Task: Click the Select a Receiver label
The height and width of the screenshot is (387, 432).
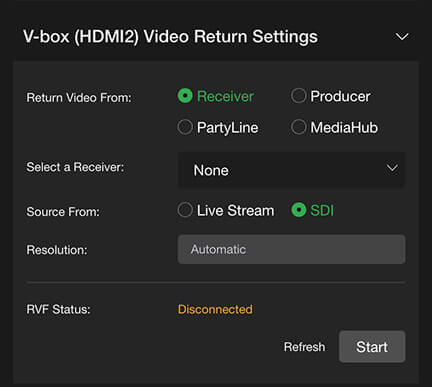Action: pos(75,167)
